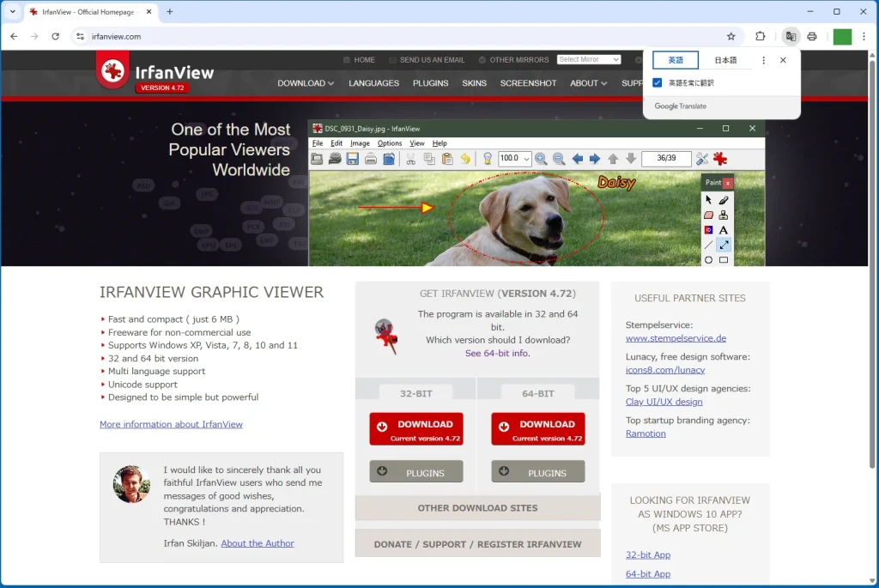Image resolution: width=879 pixels, height=588 pixels.
Task: Open a new browser tab
Action: 170,12
